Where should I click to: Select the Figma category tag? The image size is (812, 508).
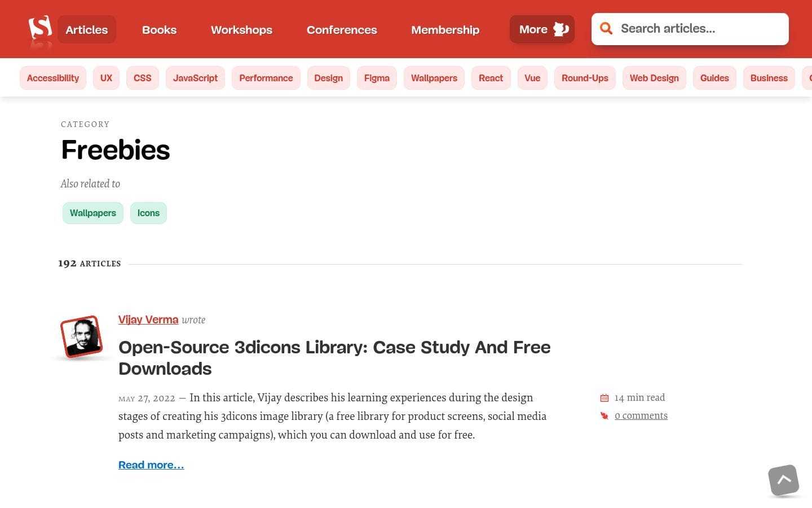377,78
